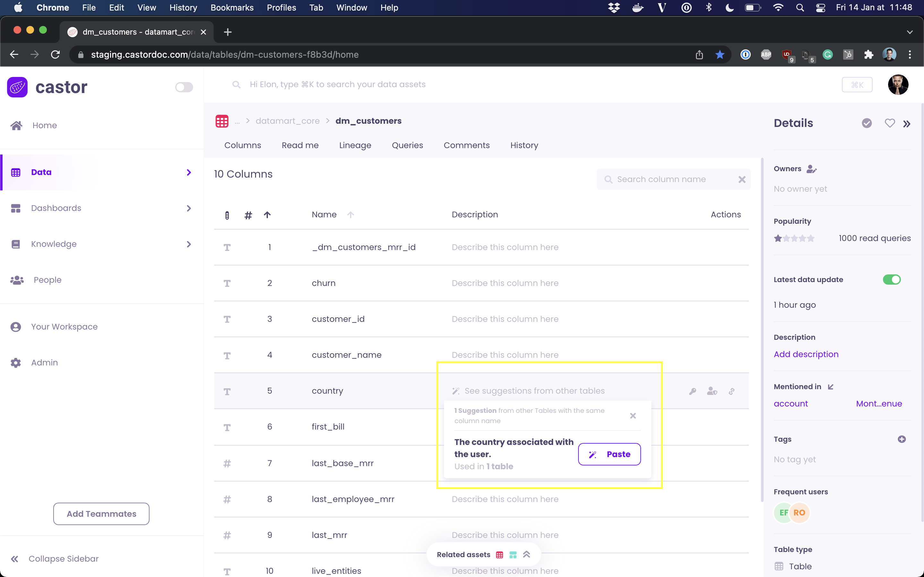Collapse the Details panel with double chevron
The image size is (924, 577).
point(907,124)
